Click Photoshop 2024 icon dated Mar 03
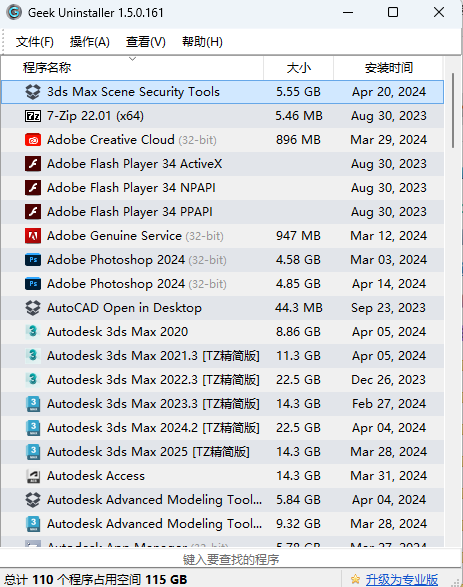The image size is (463, 587). point(33,260)
